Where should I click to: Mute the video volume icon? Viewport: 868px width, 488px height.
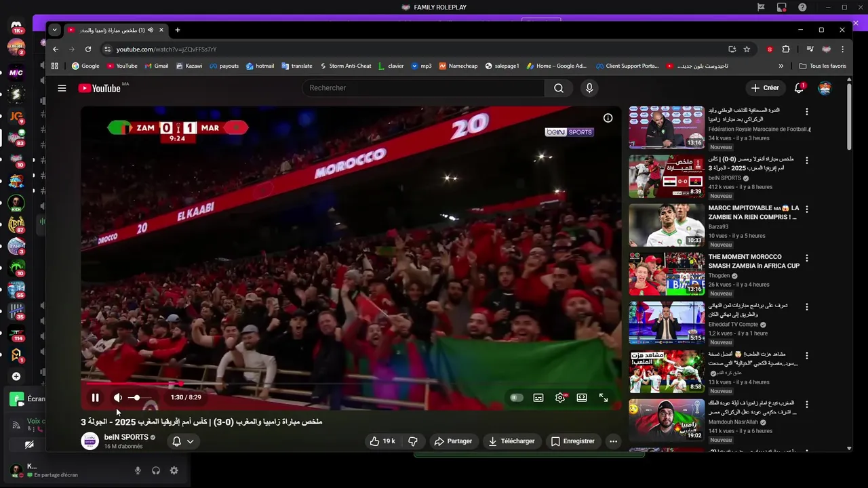118,398
